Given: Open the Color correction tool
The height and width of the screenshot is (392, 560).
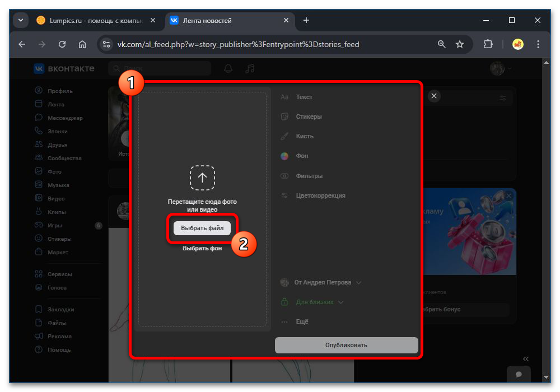Looking at the screenshot, I should 320,195.
